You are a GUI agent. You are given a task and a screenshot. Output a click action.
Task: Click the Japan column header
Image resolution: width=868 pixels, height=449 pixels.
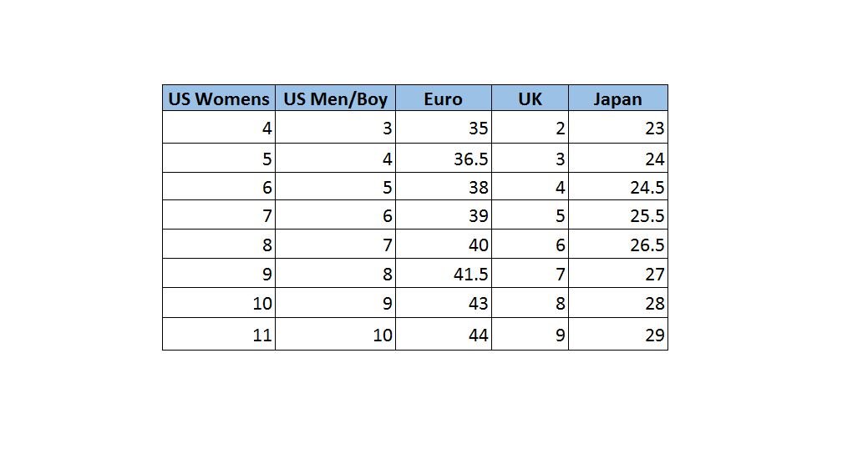click(617, 98)
